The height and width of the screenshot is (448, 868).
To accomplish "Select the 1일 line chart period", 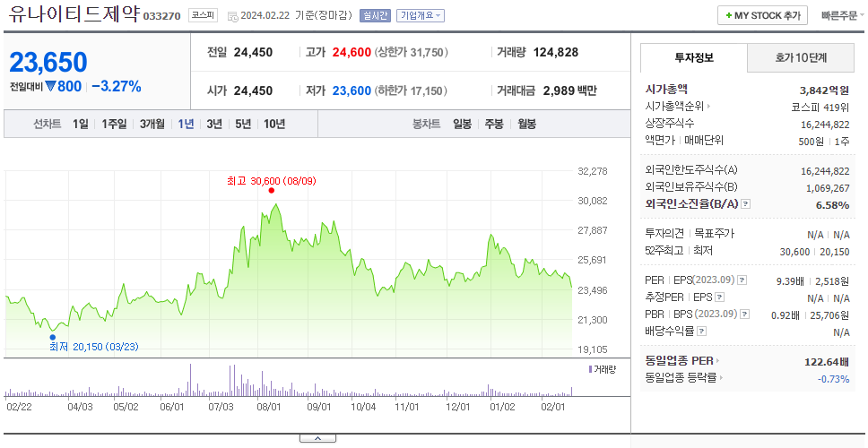I will [x=81, y=124].
